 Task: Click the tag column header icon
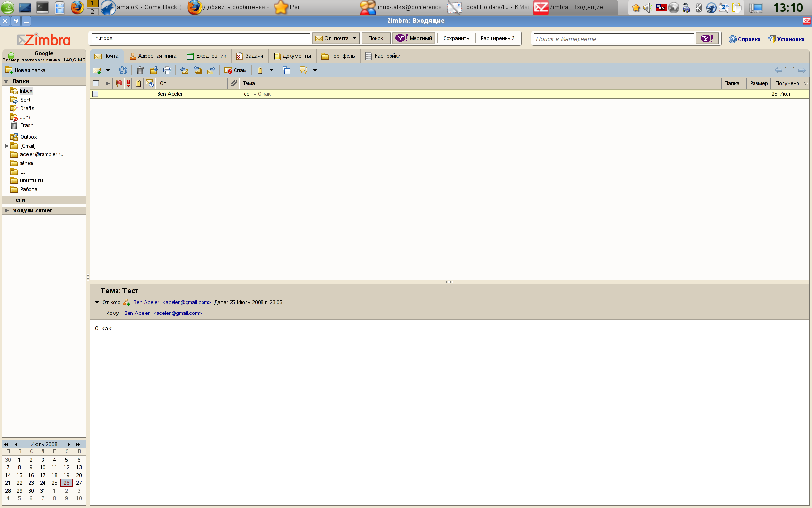(138, 83)
